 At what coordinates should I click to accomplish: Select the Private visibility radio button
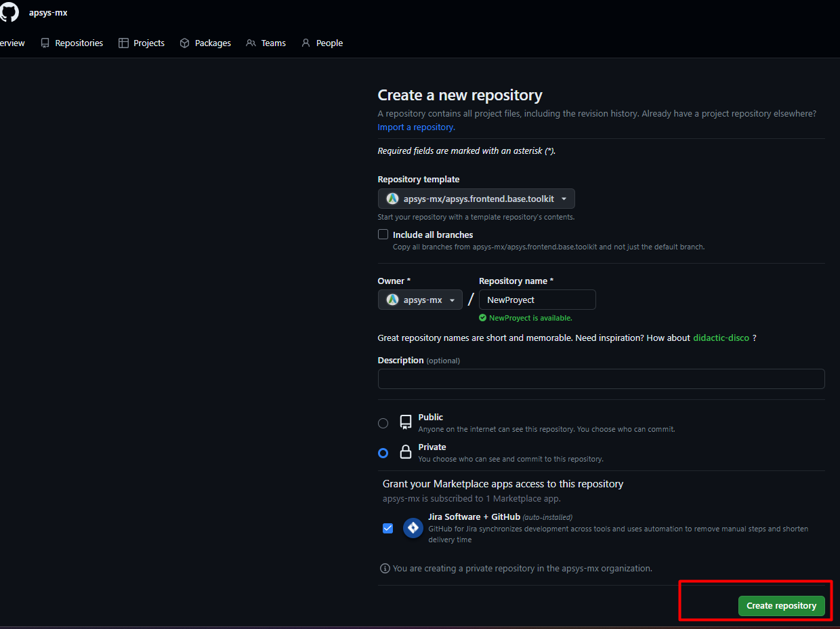(383, 453)
